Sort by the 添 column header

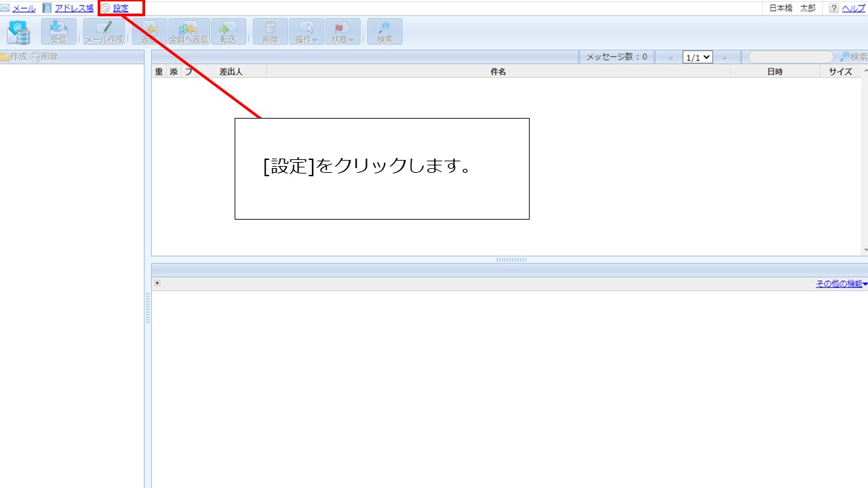tap(174, 71)
